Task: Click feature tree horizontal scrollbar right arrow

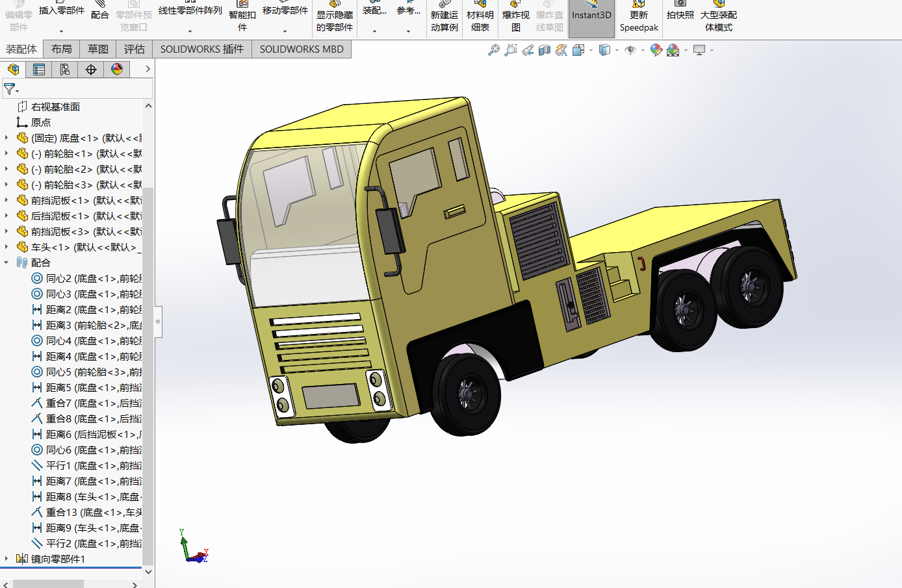Action: 135,584
